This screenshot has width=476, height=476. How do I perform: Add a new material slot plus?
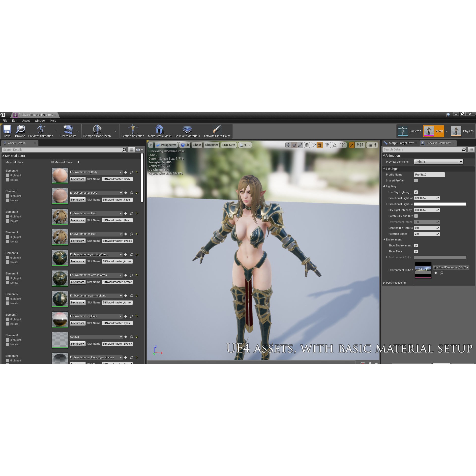(79, 162)
